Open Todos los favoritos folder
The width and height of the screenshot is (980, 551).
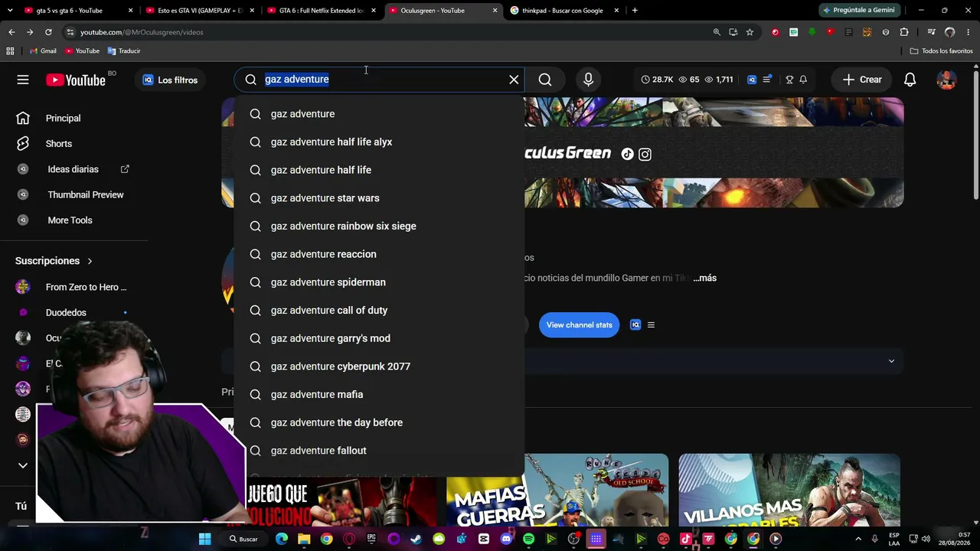[942, 51]
